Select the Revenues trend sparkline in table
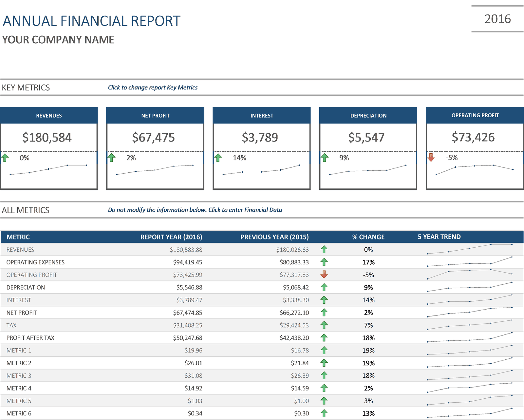Screen dimensions: 524x420 coord(470,249)
